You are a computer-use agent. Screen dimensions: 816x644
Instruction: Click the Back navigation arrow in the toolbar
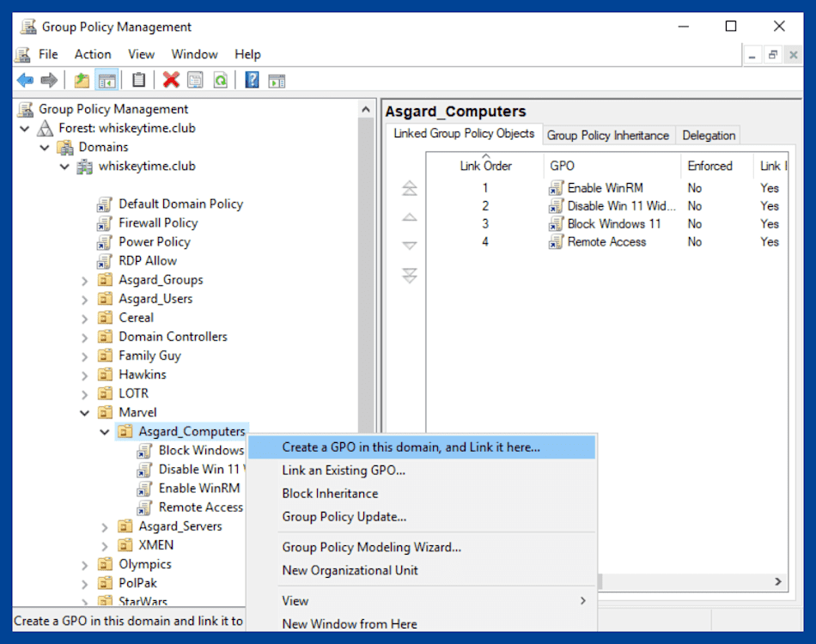point(26,80)
